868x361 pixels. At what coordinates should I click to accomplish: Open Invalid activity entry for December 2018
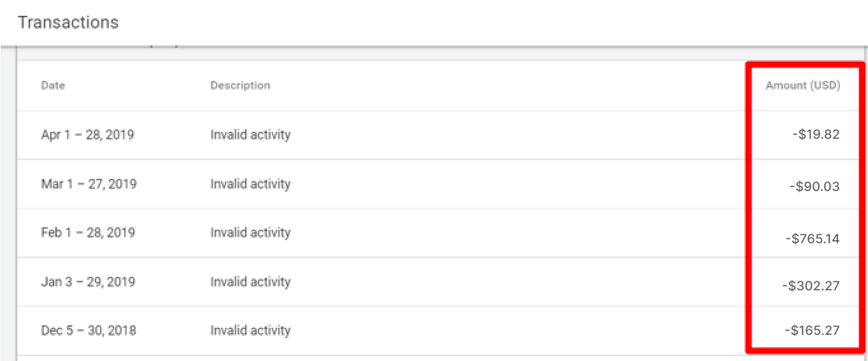pos(250,330)
